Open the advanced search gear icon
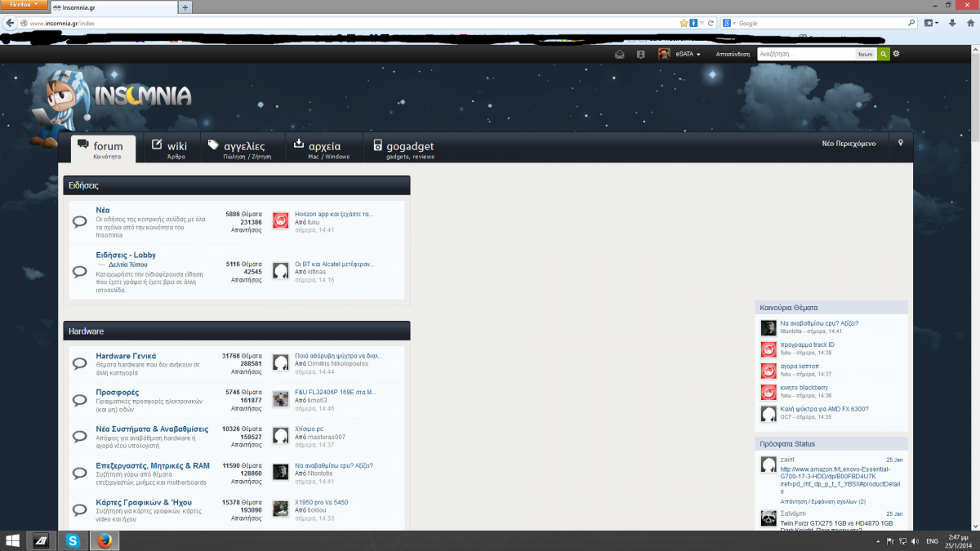Viewport: 980px width, 551px height. tap(896, 54)
